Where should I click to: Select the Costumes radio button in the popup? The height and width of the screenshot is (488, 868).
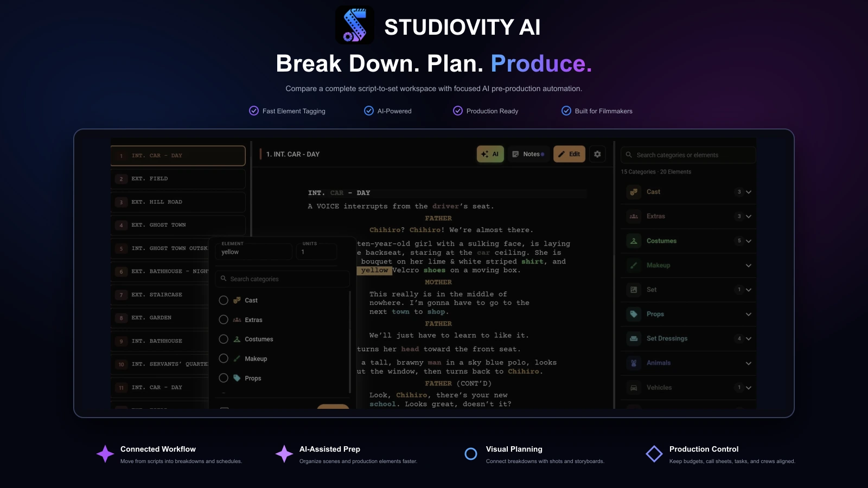[x=224, y=339]
